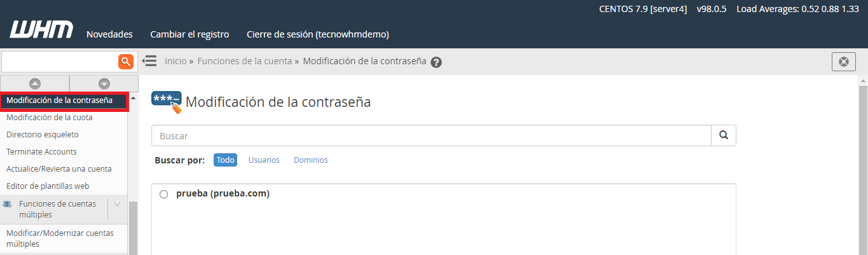Filter search by Usuarios
Viewport: 868px width, 255px height.
[264, 160]
